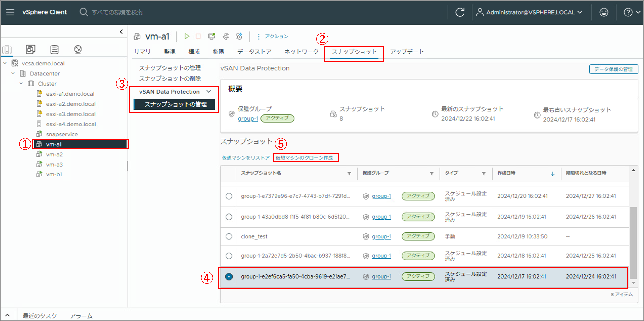Click 仮想マシンをリストア action
644x321 pixels.
point(246,158)
